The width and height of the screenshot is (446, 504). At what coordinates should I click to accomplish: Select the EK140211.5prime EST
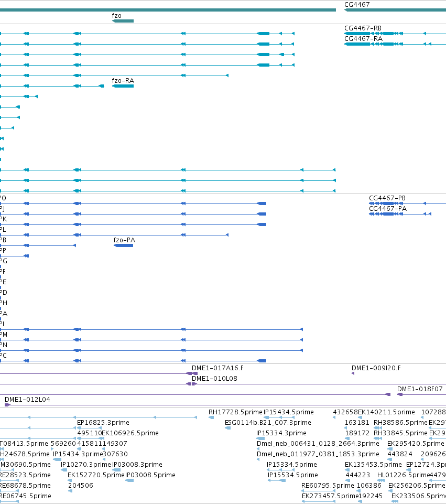[386, 412]
